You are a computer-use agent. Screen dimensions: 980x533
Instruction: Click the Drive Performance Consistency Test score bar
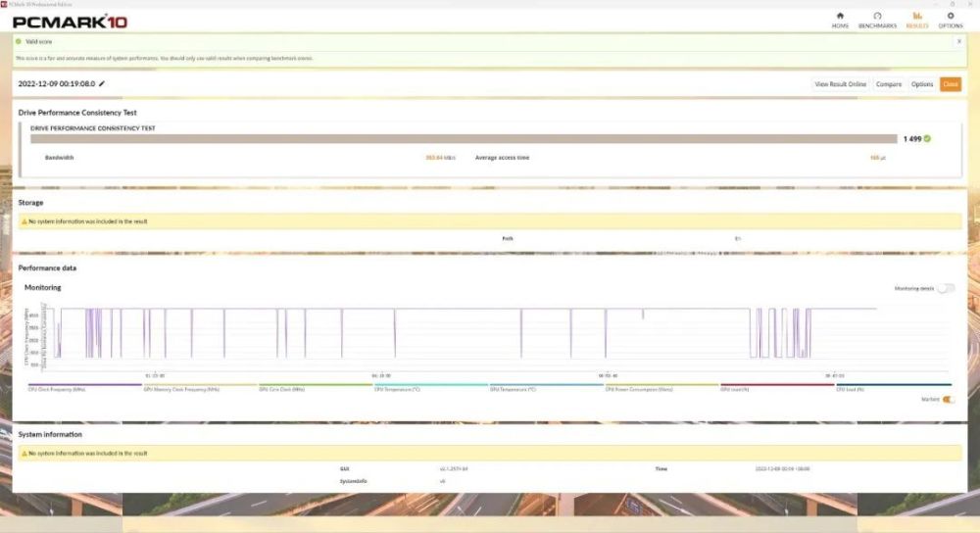pos(464,139)
